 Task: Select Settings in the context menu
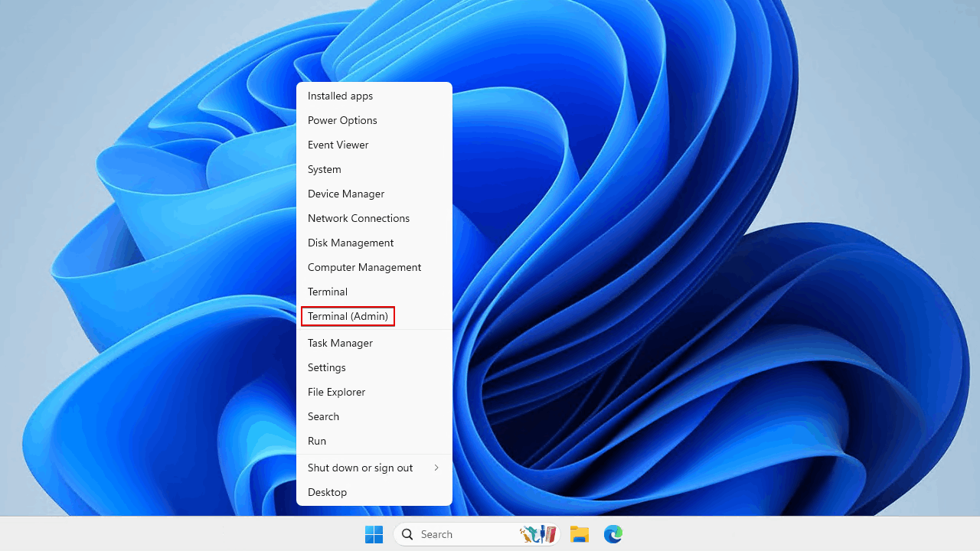click(327, 367)
